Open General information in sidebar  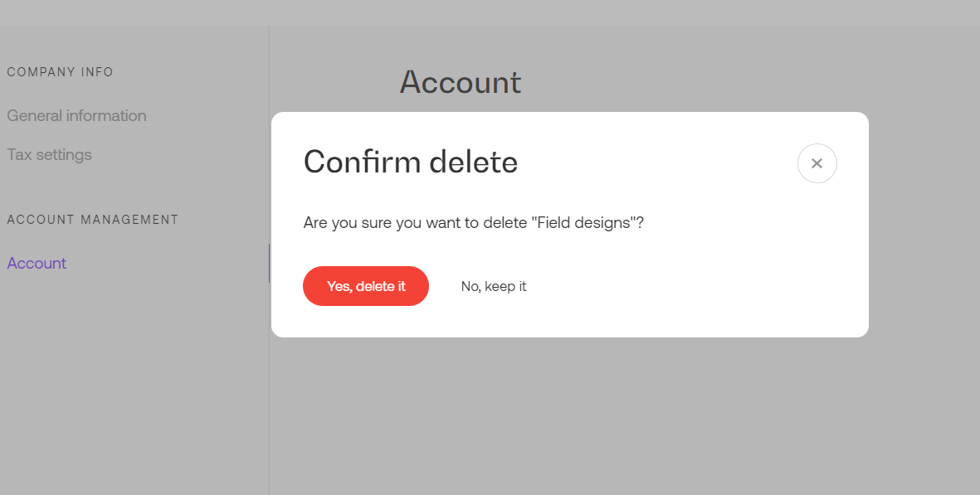(77, 115)
